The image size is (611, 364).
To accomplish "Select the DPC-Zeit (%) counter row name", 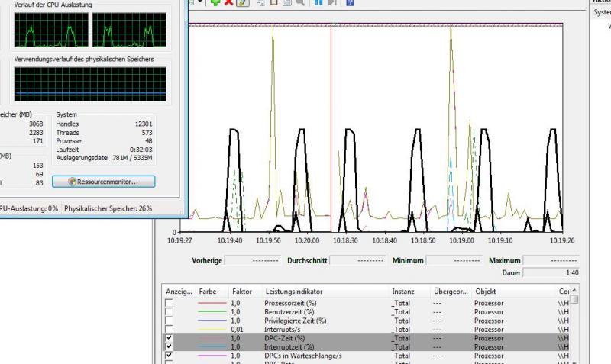I will pyautogui.click(x=284, y=338).
